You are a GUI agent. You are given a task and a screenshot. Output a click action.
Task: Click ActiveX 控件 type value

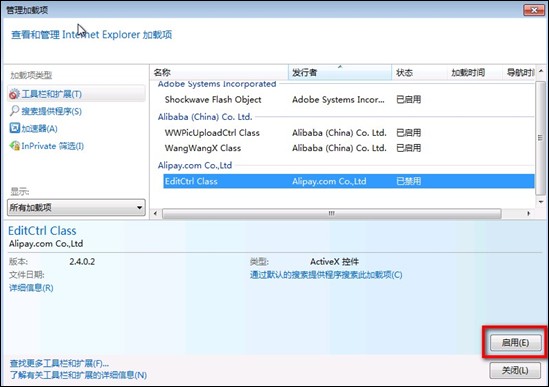[334, 262]
